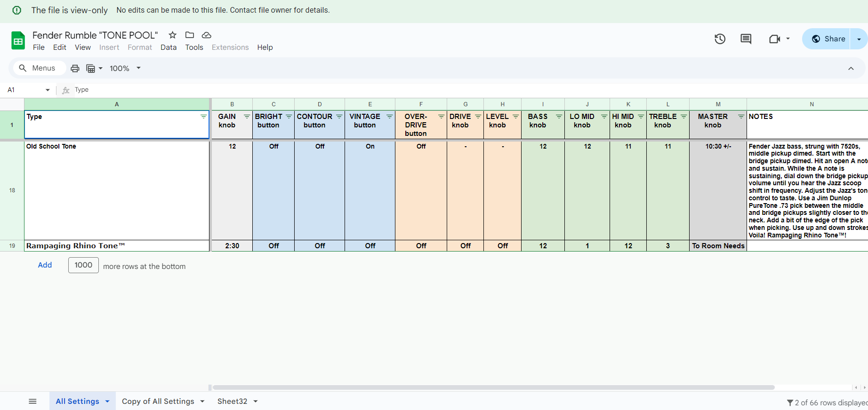Check the cloud save status icon

coord(207,35)
